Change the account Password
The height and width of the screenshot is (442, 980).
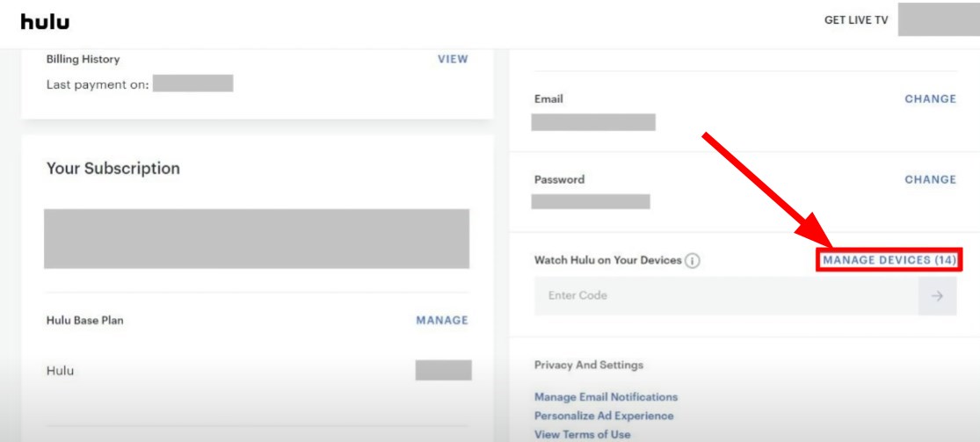[x=930, y=179]
